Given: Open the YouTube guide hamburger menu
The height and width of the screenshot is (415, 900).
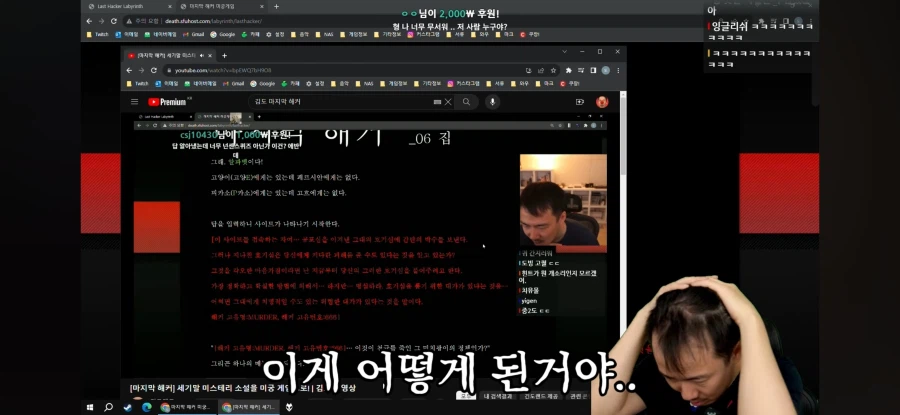Looking at the screenshot, I should click(x=134, y=102).
